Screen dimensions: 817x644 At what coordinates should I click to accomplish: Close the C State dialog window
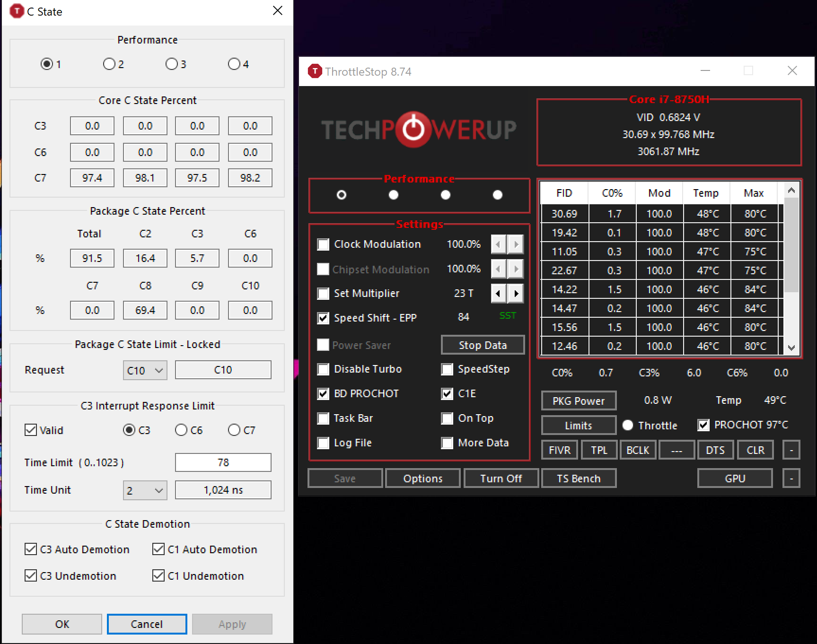click(278, 11)
